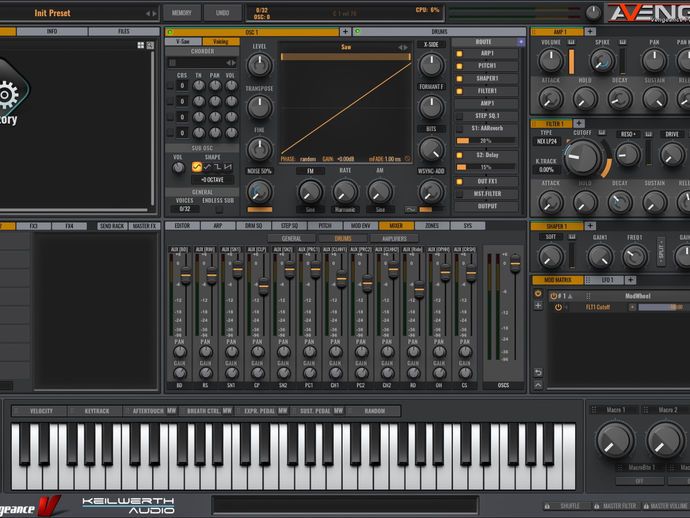The image size is (690, 518).
Task: Toggle DRUMS green power LED
Action: pyautogui.click(x=357, y=32)
